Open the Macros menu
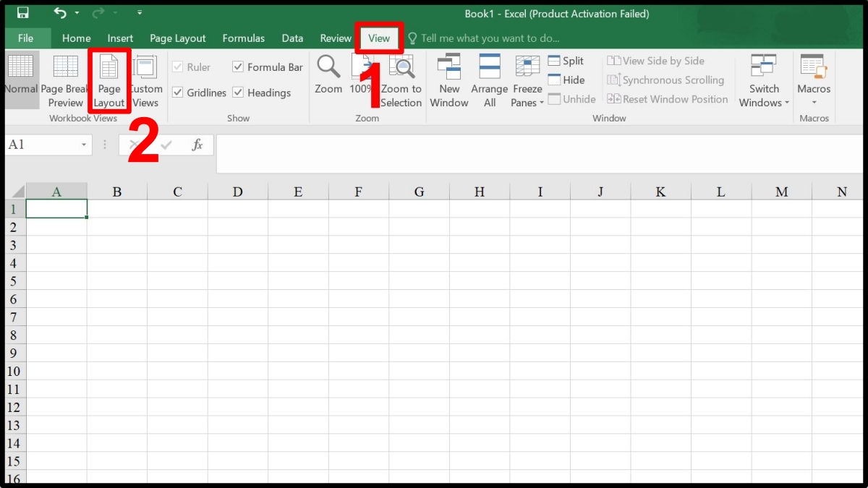Screen dimensions: 868x488 [x=813, y=80]
